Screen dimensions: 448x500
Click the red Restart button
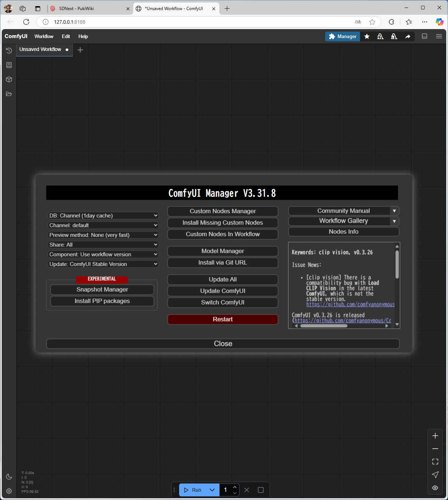pyautogui.click(x=223, y=319)
